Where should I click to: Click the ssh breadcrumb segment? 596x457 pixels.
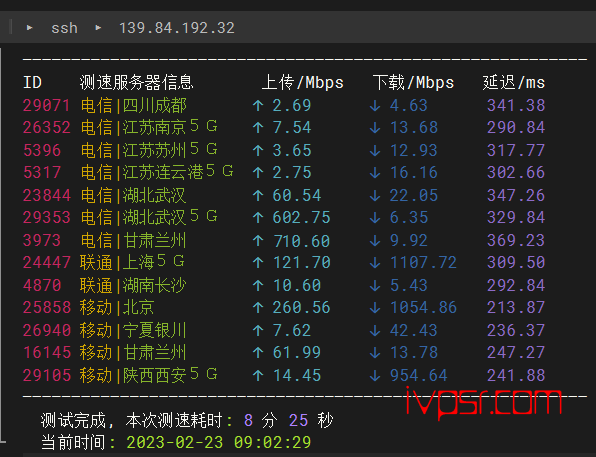64,28
